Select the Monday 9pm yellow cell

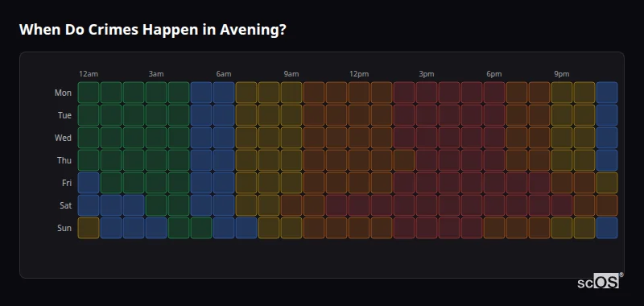pyautogui.click(x=562, y=93)
